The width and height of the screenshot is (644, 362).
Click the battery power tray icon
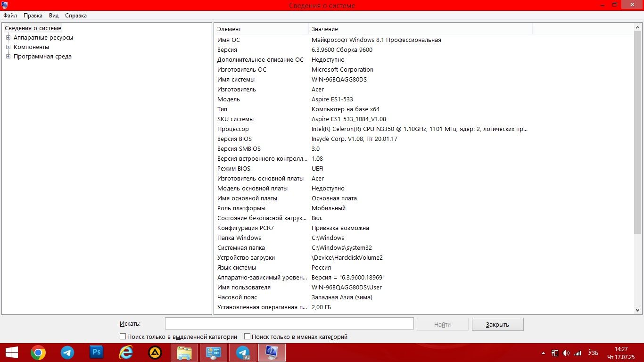pyautogui.click(x=555, y=353)
